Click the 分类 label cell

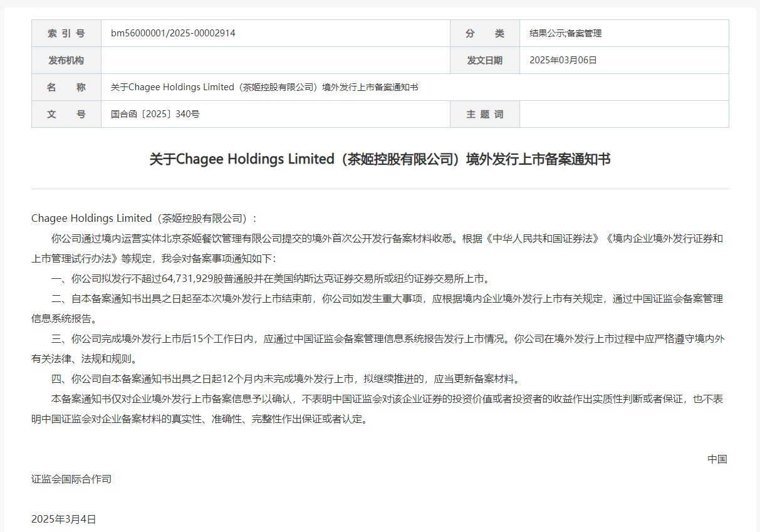[x=485, y=33]
